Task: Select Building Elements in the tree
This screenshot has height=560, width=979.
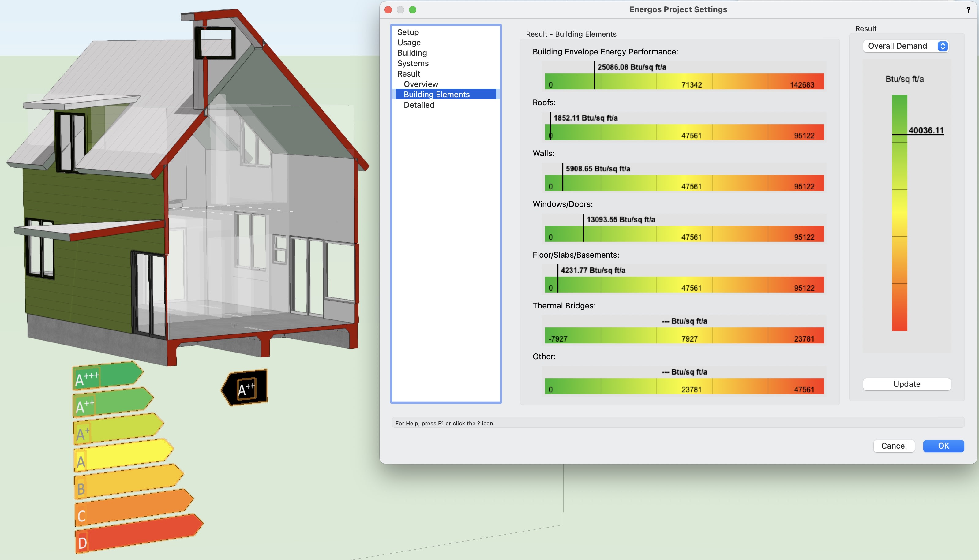Action: click(445, 94)
